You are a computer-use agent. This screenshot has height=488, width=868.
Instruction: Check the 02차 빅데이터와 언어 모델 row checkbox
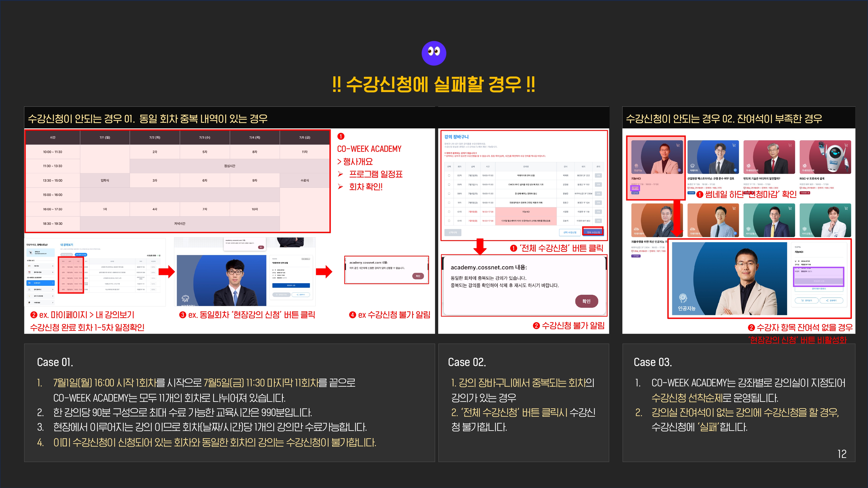point(449,175)
